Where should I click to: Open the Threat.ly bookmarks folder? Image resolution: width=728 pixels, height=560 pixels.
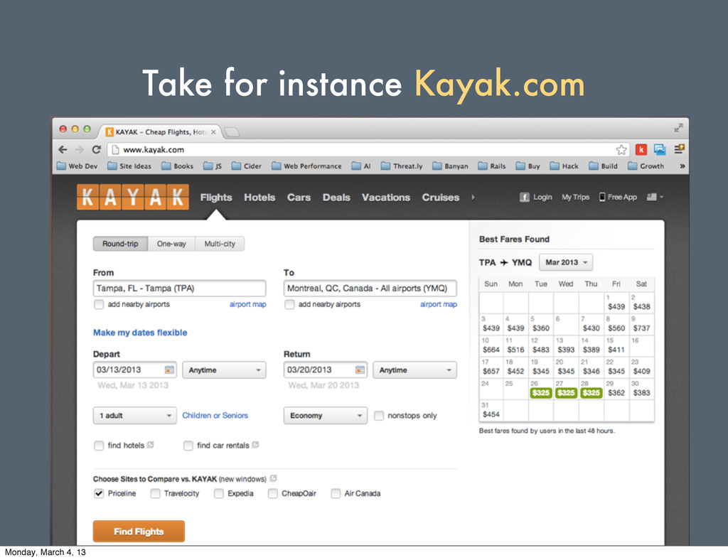pos(402,166)
